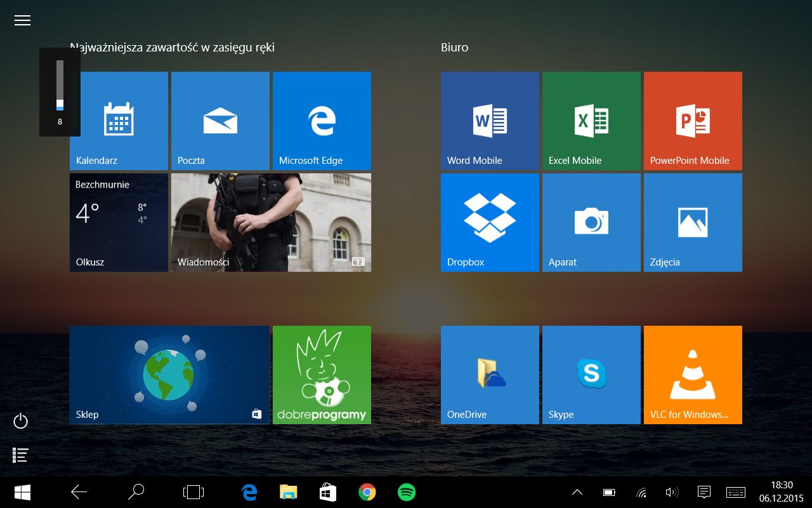Open the Kalendarz tile
The image size is (812, 508).
[119, 121]
